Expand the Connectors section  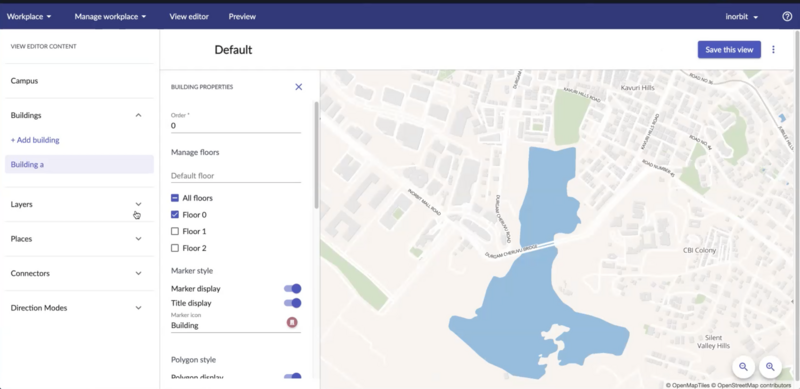[138, 274]
